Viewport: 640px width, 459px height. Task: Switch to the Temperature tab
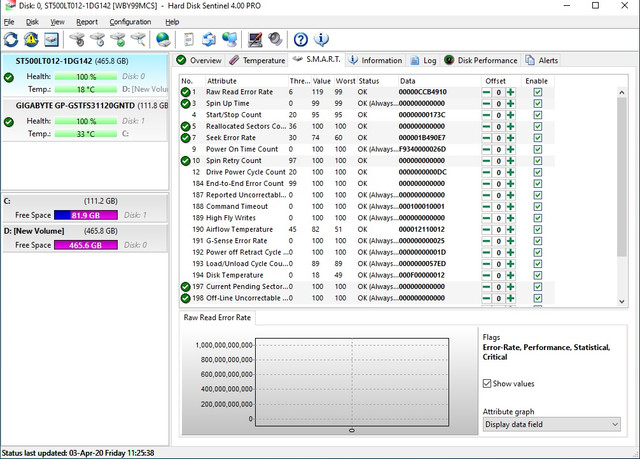coord(257,60)
